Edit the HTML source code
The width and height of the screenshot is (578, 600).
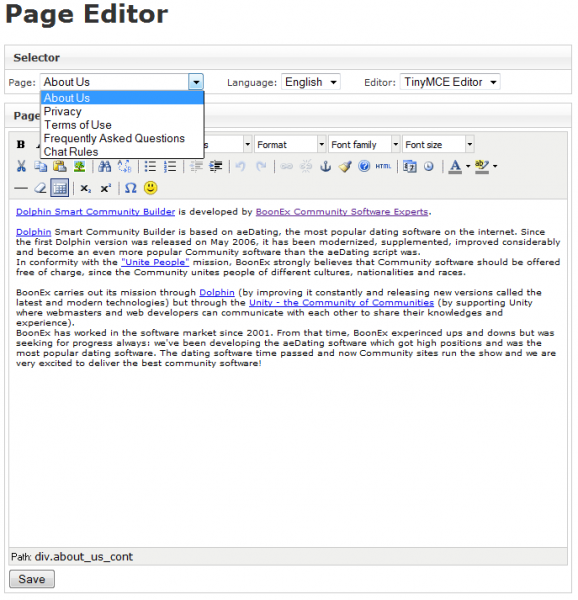[383, 166]
